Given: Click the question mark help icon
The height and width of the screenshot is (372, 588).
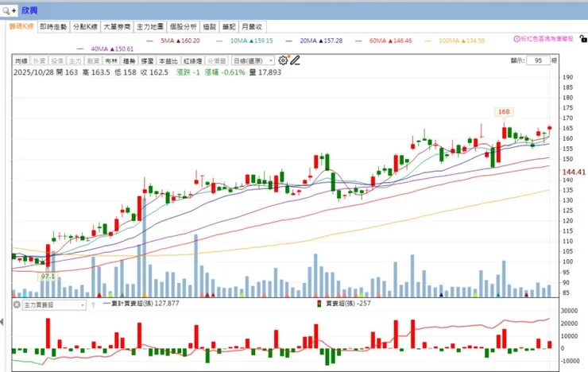Looking at the screenshot, I should pos(93,305).
